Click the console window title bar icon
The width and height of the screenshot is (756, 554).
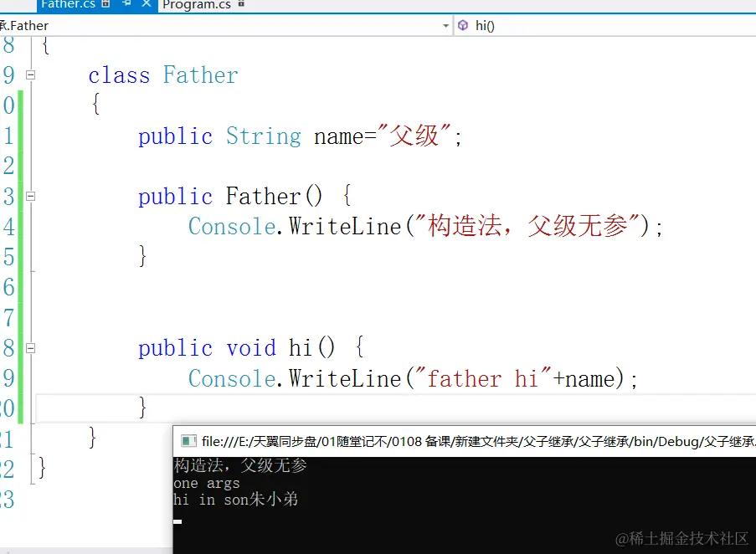coord(188,441)
